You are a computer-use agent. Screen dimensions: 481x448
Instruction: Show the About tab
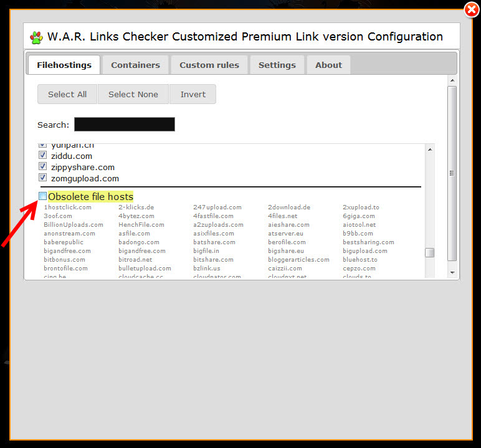point(328,65)
